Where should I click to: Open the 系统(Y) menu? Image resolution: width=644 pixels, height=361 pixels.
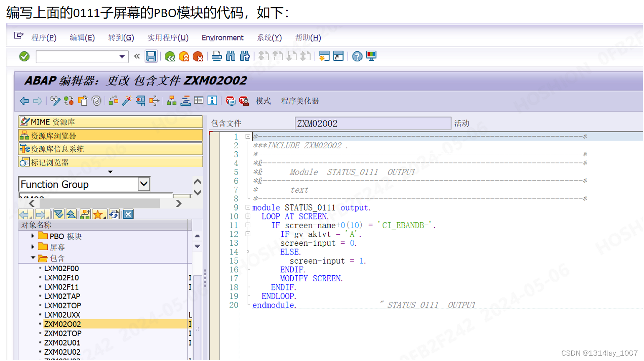269,38
